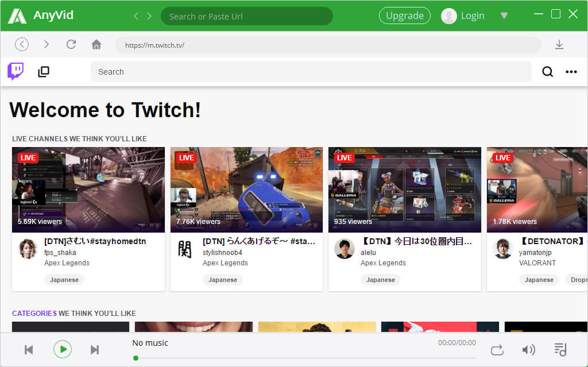Go to home page icon
Screen dimensions: 588x367
pyautogui.click(x=96, y=44)
